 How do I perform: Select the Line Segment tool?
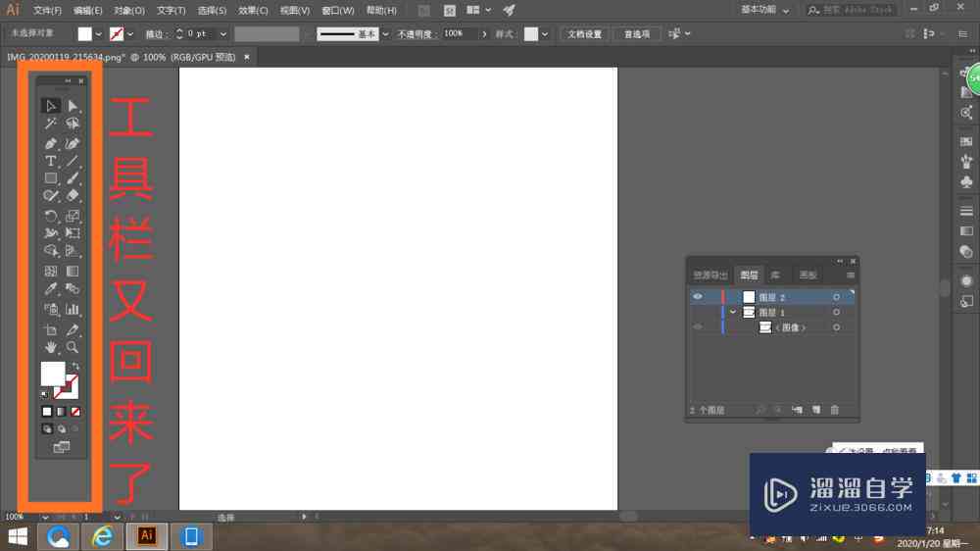pyautogui.click(x=73, y=162)
